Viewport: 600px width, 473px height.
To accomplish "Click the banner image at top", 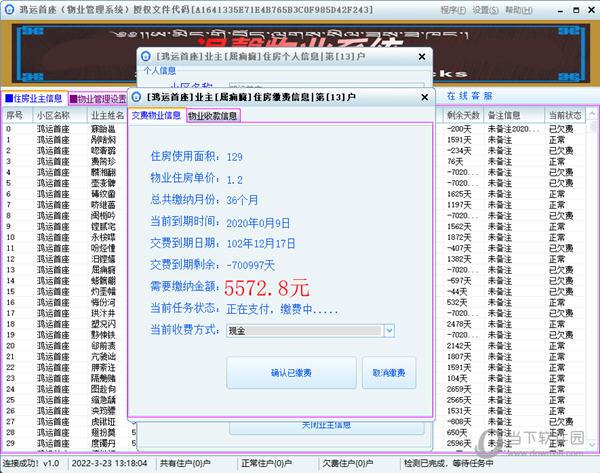I will pyautogui.click(x=300, y=53).
